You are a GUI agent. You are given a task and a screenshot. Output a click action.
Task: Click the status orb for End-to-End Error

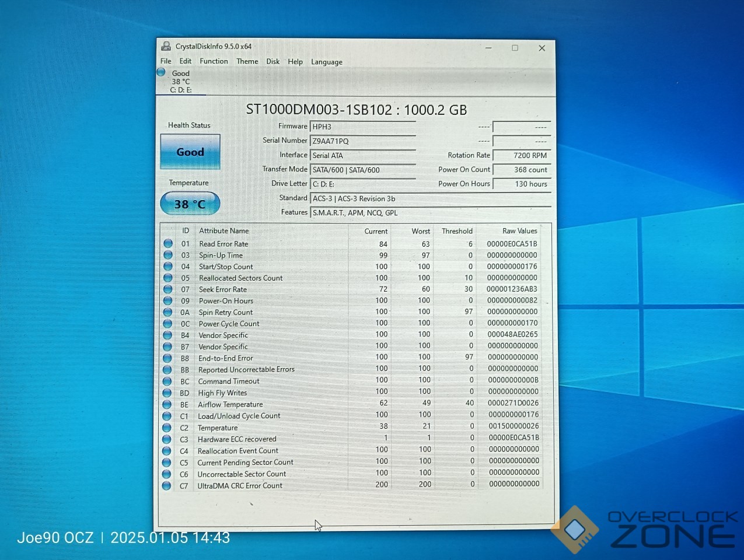click(x=167, y=358)
